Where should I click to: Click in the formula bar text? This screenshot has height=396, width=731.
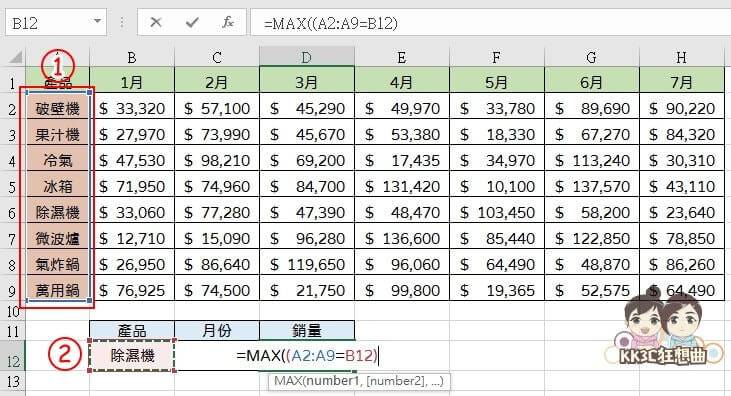pyautogui.click(x=331, y=23)
